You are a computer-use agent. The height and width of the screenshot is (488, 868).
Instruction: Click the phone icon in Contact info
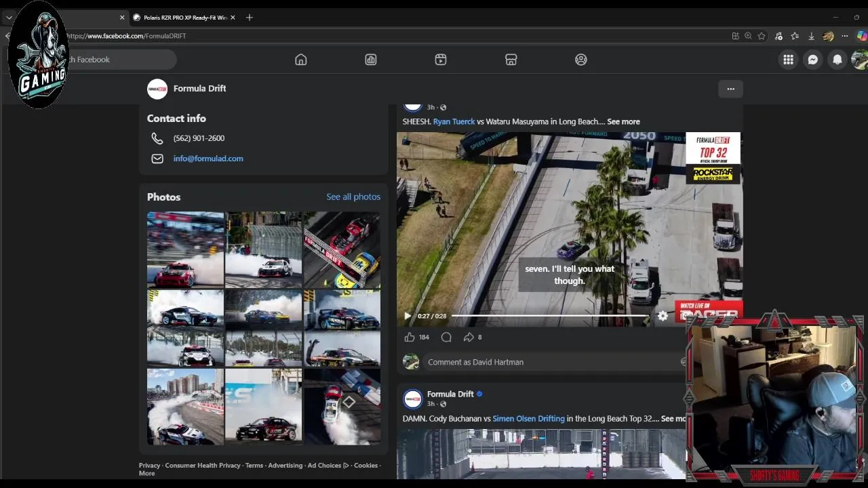click(x=157, y=138)
